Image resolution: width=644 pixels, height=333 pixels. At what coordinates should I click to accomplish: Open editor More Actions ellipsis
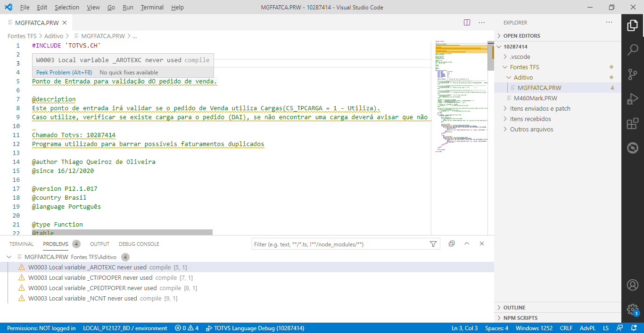click(x=482, y=22)
